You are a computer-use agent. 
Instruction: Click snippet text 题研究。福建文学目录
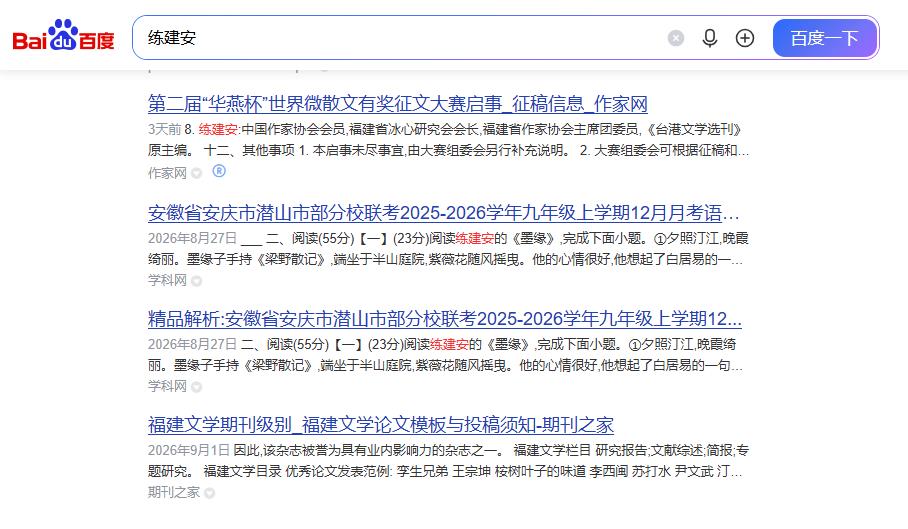445,471
